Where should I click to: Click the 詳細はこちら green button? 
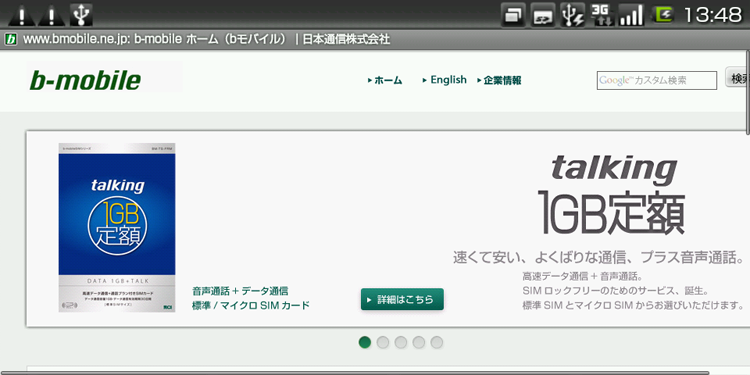[402, 299]
